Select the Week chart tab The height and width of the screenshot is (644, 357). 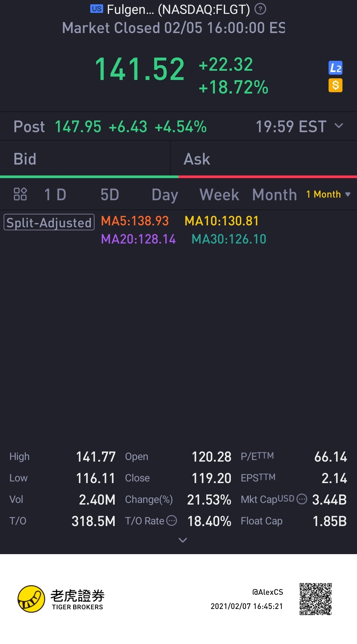[219, 195]
